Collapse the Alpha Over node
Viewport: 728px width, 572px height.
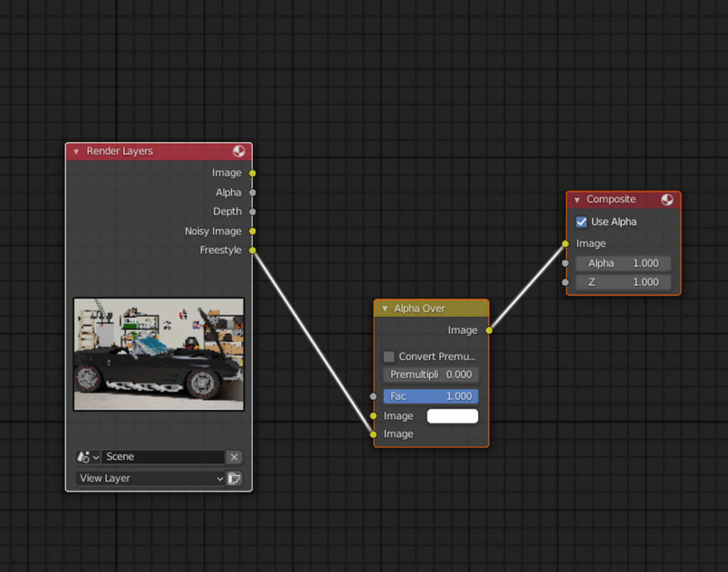click(385, 308)
